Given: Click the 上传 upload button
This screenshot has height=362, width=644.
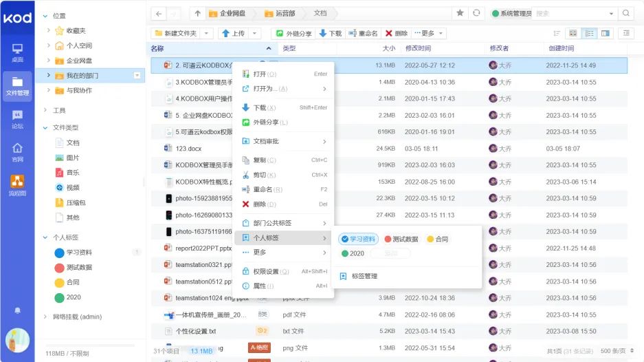Looking at the screenshot, I should point(233,33).
